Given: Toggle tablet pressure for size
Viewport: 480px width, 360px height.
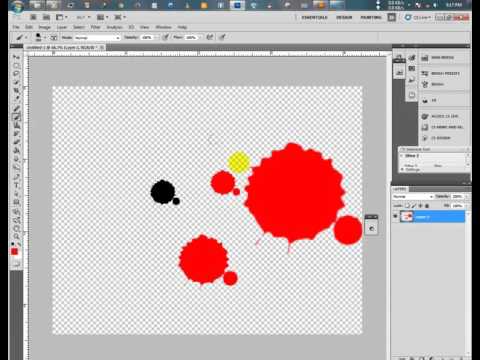Looking at the screenshot, I should click(x=223, y=37).
